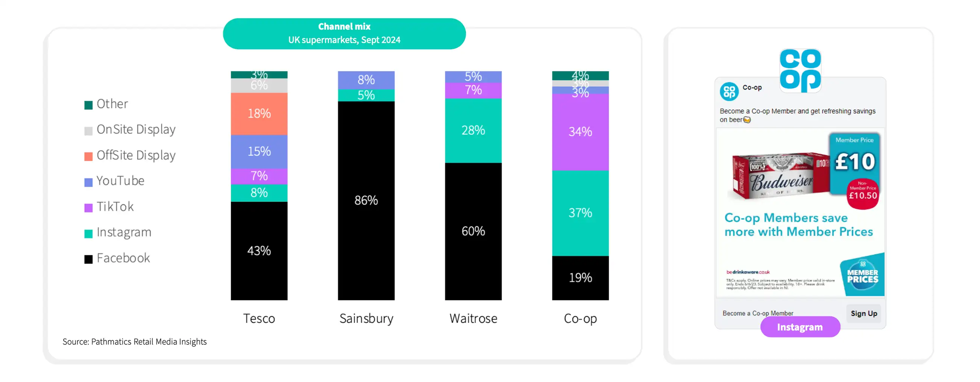Click the round Co-op profile avatar
This screenshot has height=382, width=980.
[x=729, y=91]
